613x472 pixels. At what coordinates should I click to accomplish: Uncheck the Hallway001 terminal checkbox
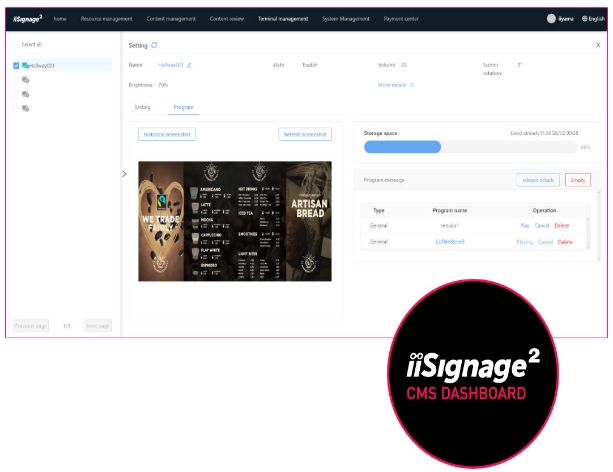[x=16, y=66]
